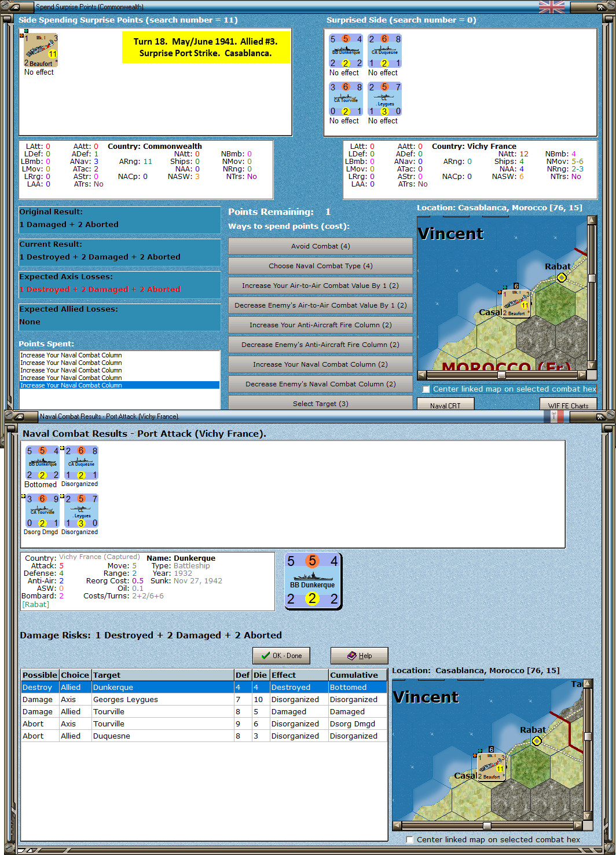Increase Your Air-to-Air Combat Value By 1
The height and width of the screenshot is (855, 616).
click(320, 286)
